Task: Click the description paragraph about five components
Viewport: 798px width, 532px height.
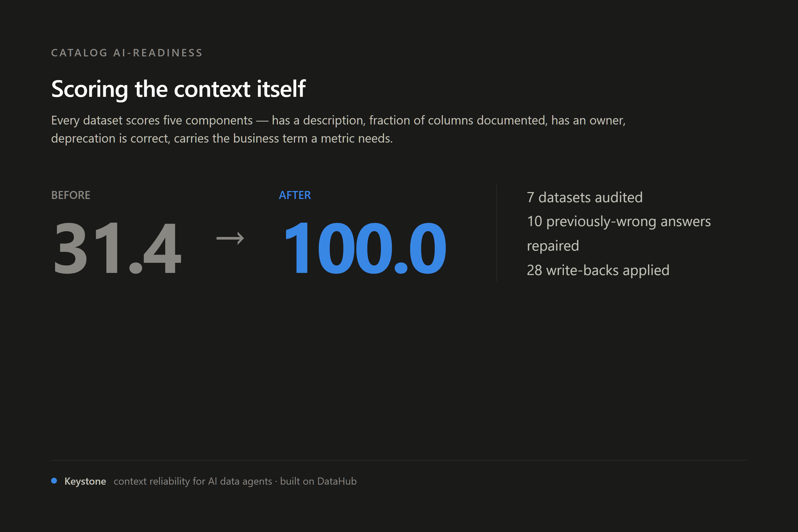Action: pos(338,129)
